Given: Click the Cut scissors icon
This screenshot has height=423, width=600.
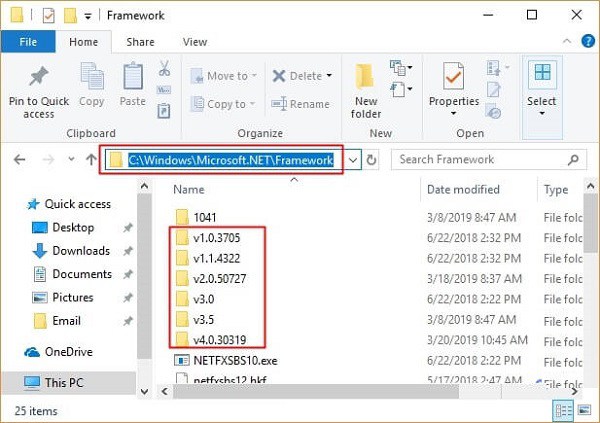Looking at the screenshot, I should tap(165, 70).
